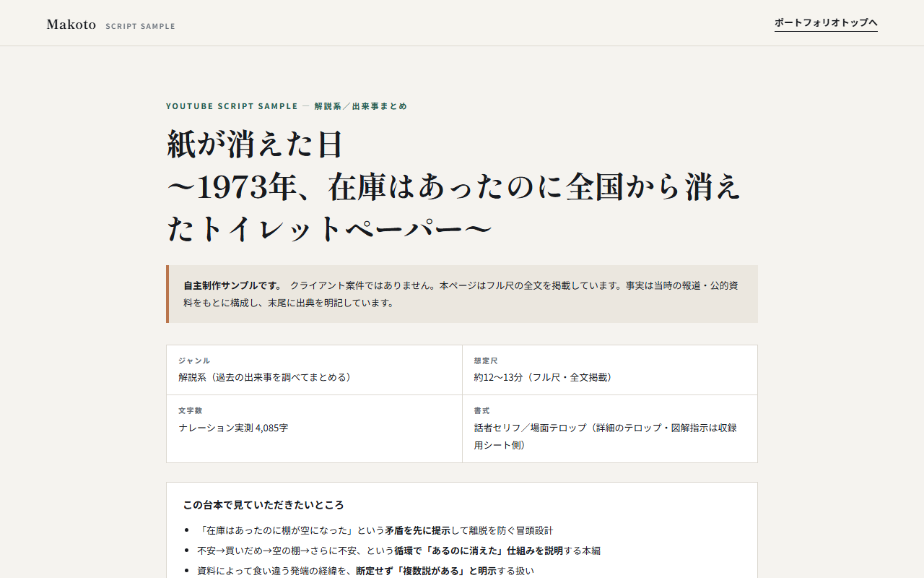The image size is (924, 578).
Task: Click the Makoto site logo
Action: click(x=71, y=25)
